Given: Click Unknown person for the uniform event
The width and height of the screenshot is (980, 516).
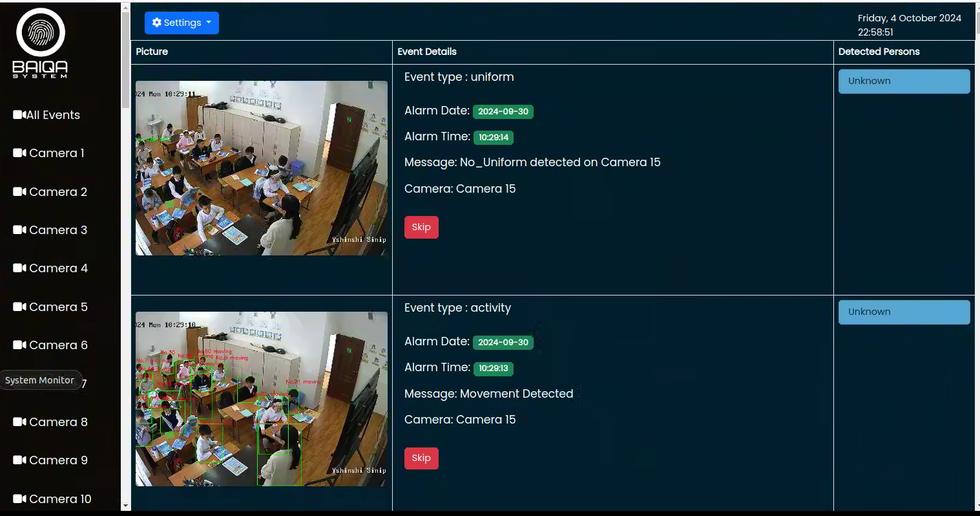Looking at the screenshot, I should pos(903,81).
